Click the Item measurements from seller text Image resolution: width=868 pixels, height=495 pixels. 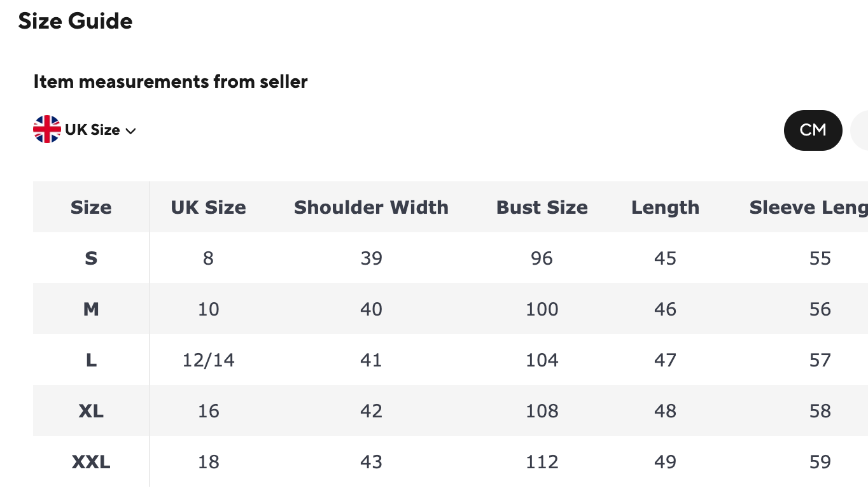(171, 81)
